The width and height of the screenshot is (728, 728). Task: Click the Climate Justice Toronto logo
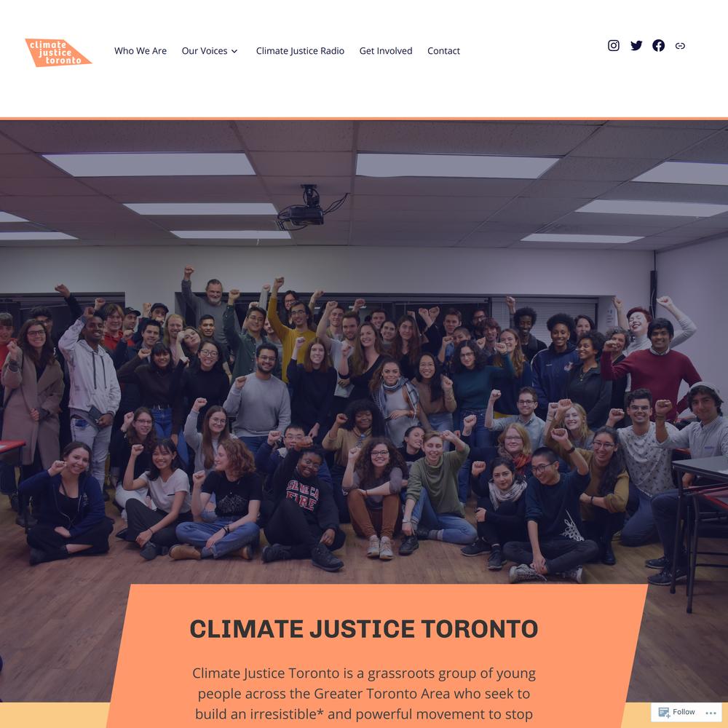pyautogui.click(x=58, y=52)
